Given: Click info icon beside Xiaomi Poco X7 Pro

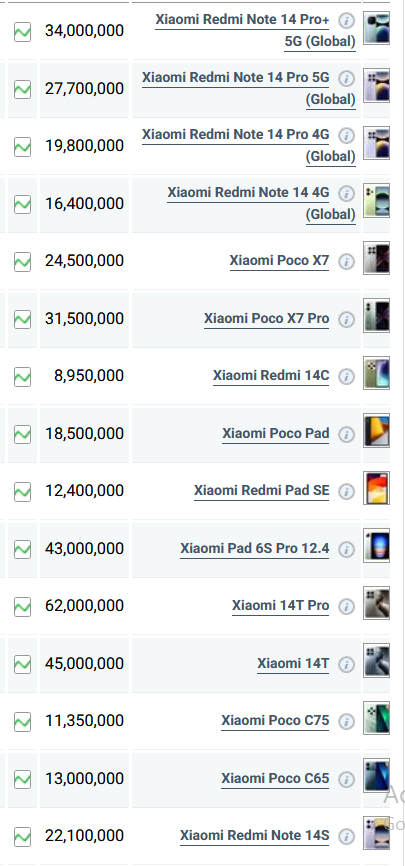Looking at the screenshot, I should pyautogui.click(x=346, y=319).
